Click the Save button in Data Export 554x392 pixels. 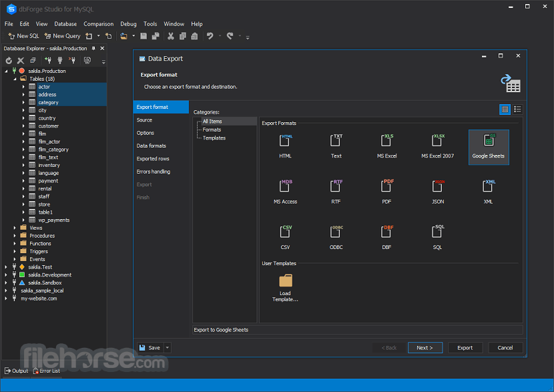click(150, 348)
